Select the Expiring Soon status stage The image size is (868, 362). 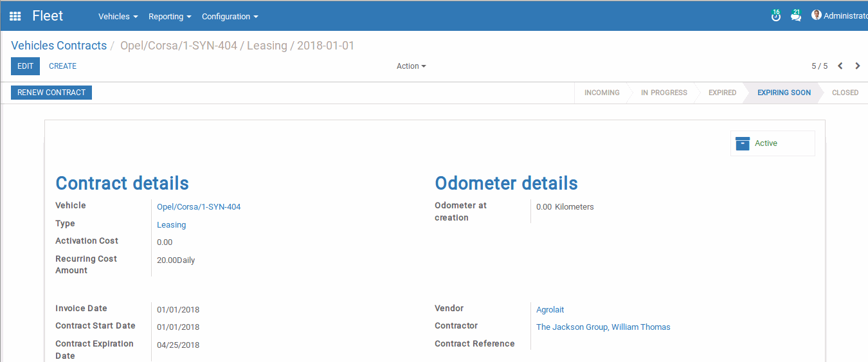tap(784, 93)
